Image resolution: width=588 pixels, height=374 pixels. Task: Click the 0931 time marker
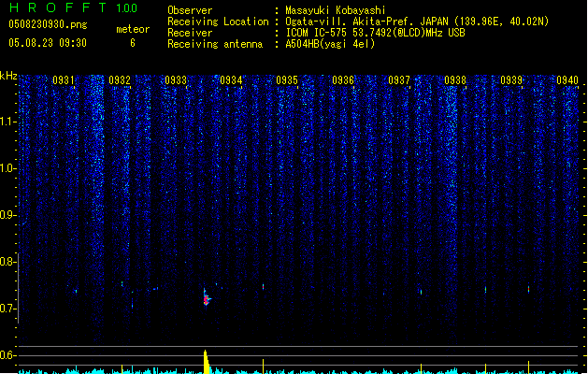tap(64, 79)
